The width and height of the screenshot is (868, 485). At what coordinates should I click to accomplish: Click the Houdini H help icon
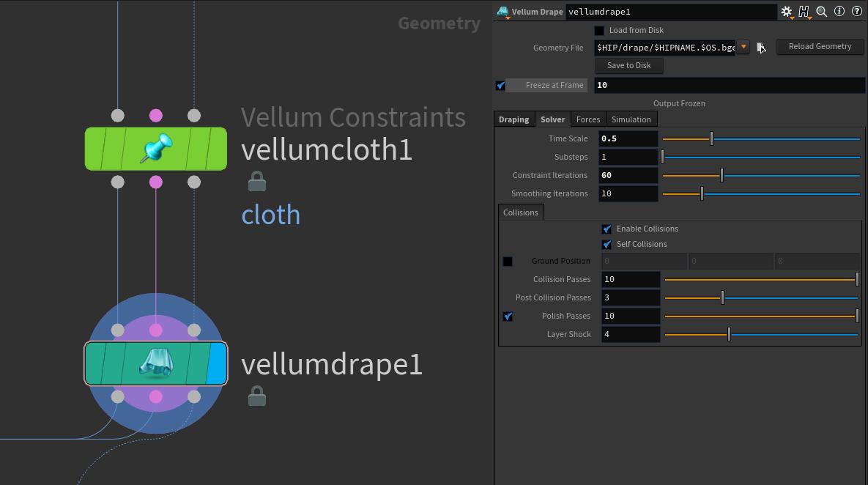pos(804,12)
